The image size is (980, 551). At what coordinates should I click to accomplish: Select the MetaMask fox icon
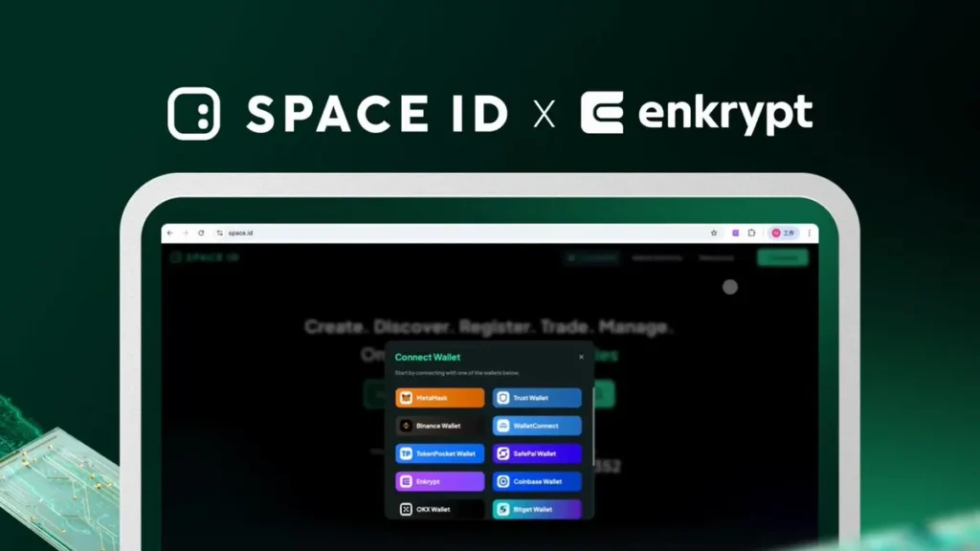(406, 398)
